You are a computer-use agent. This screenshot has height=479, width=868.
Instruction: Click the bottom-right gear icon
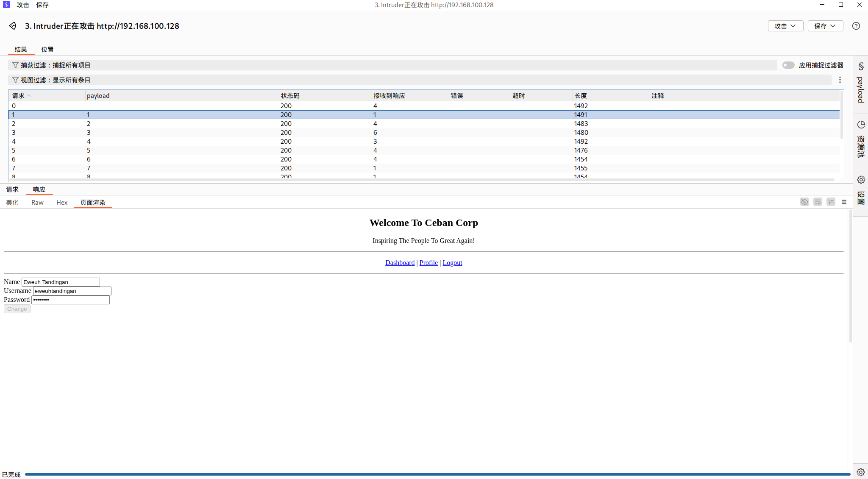pyautogui.click(x=860, y=472)
